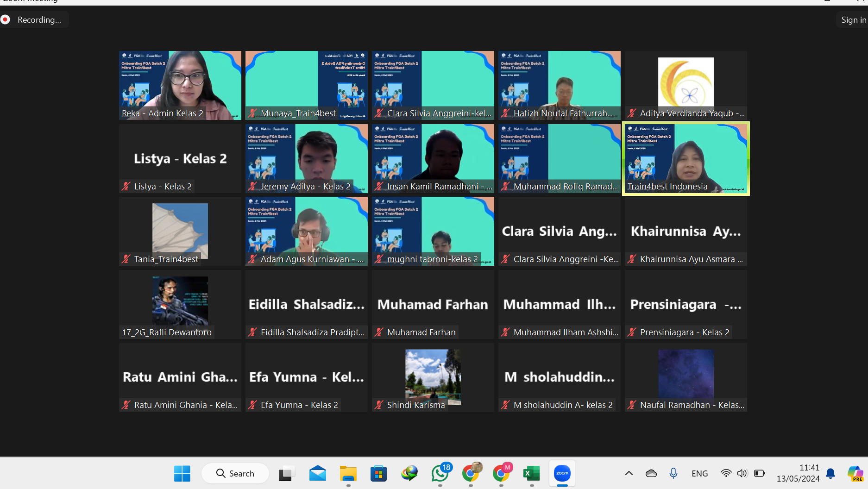
Task: Click the Recording indicator red dot
Action: click(x=6, y=19)
